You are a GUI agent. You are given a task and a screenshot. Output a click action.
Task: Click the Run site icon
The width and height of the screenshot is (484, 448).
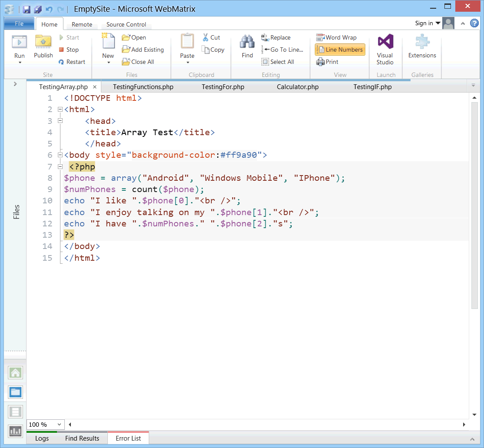point(19,42)
